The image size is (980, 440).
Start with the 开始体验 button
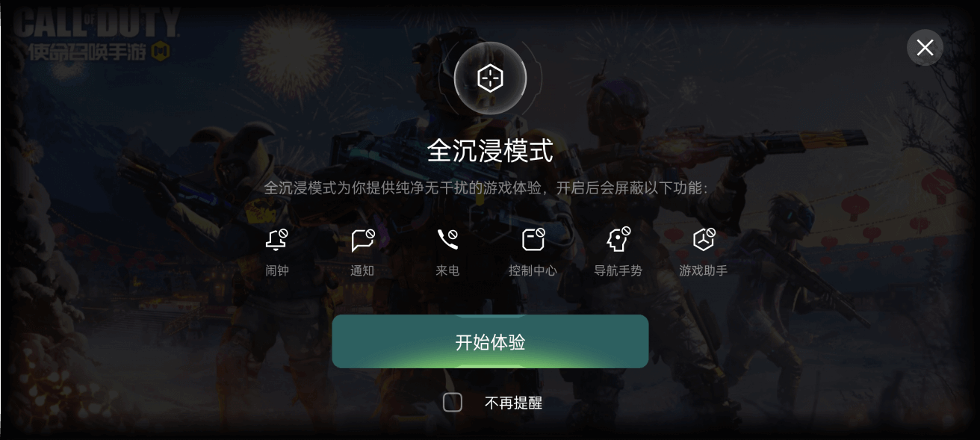(490, 341)
